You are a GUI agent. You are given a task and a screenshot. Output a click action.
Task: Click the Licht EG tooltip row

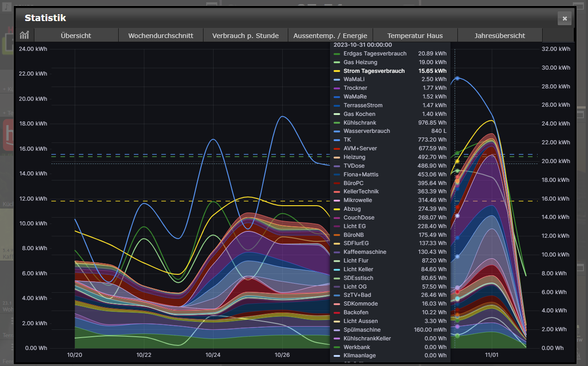pos(390,226)
